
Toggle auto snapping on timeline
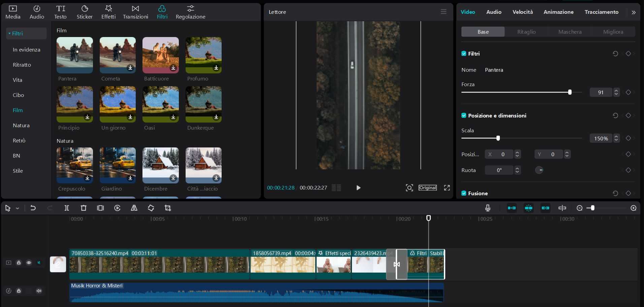pos(528,208)
